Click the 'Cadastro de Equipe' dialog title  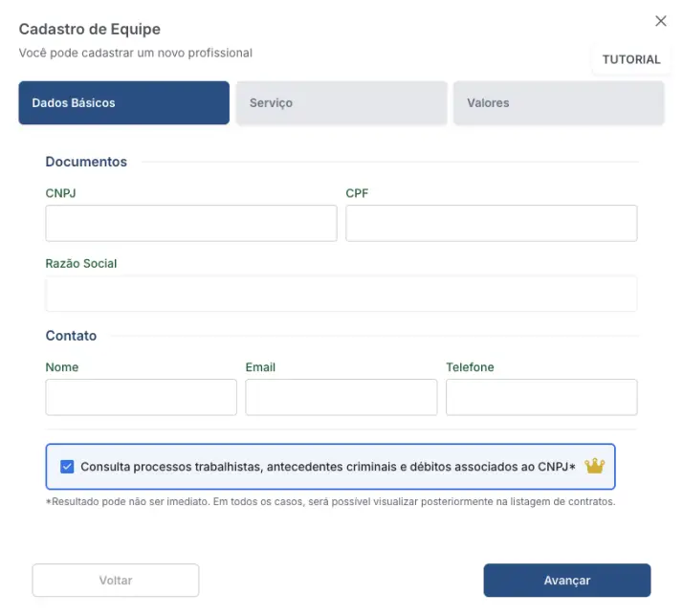click(90, 29)
